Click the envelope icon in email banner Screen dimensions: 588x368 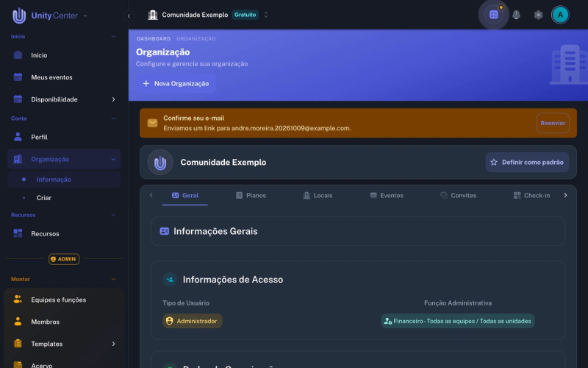click(x=152, y=123)
